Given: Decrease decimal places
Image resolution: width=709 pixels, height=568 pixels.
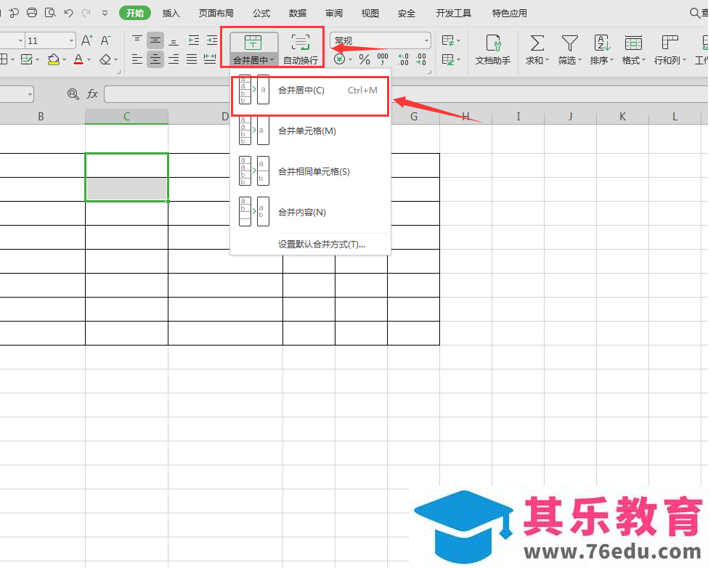Looking at the screenshot, I should coord(421,59).
